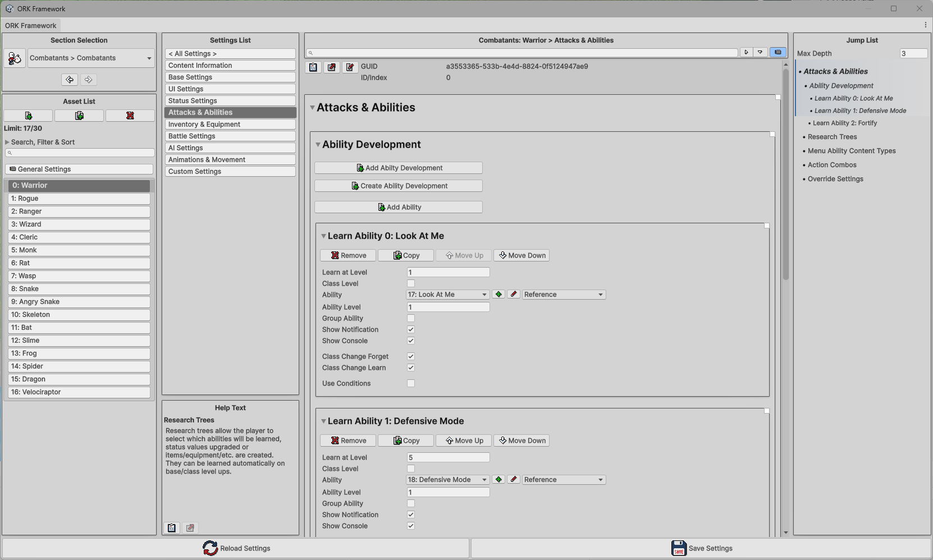The height and width of the screenshot is (560, 933).
Task: Open < All Settings > in Settings List
Action: tap(230, 54)
